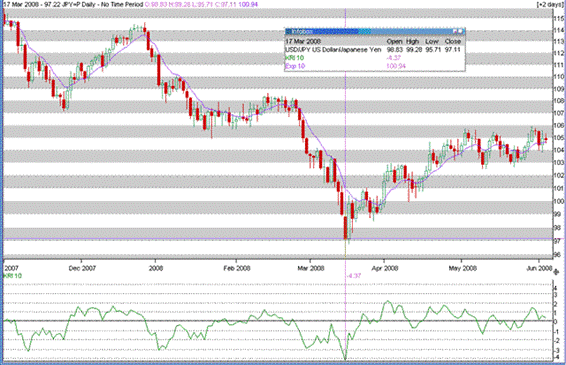566x365 pixels.
Task: Click the 110 level on the price axis
Action: [x=559, y=77]
